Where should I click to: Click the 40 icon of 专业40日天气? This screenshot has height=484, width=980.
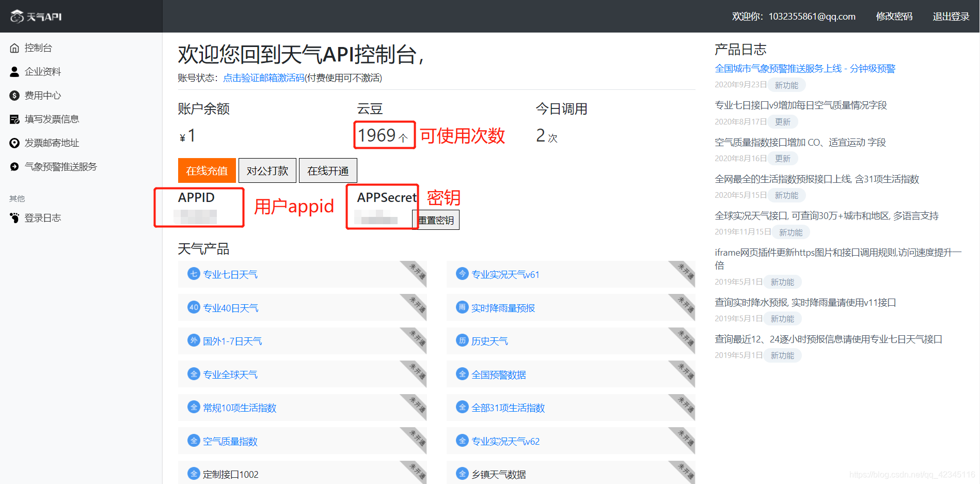pyautogui.click(x=194, y=307)
